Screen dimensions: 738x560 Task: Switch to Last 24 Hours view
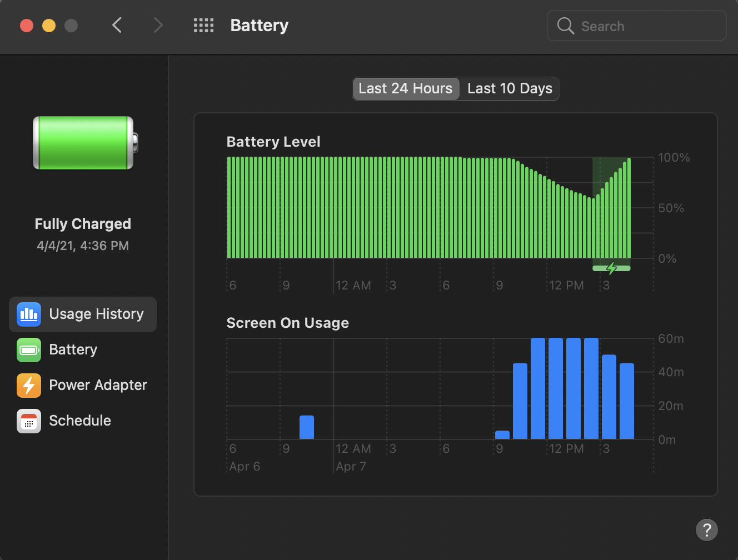pos(406,89)
